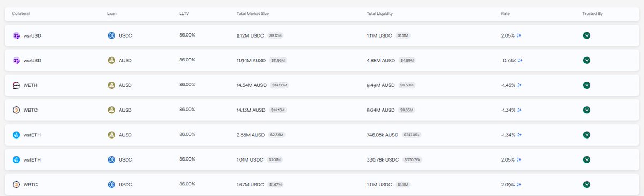Select the -0.73% rate value
Image resolution: width=644 pixels, height=196 pixels.
tap(508, 60)
